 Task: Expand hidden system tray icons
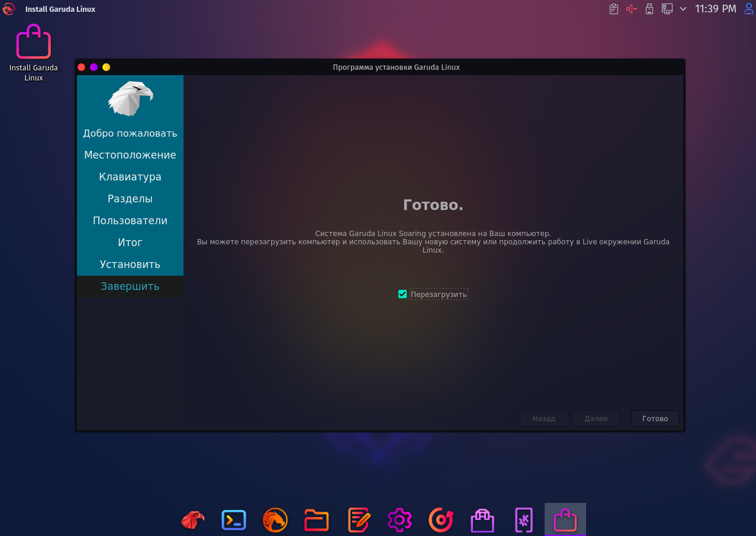[683, 9]
